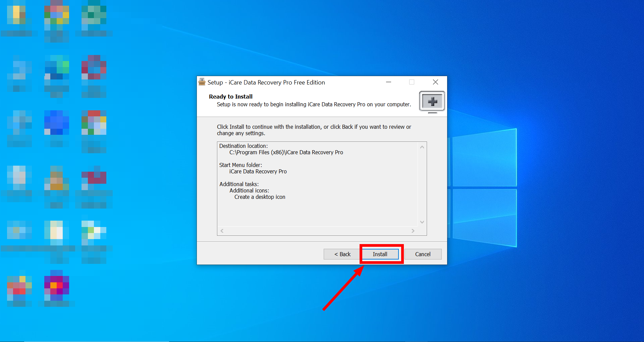Click the scrollbar up arrow
Screen dimensions: 644x342
[422, 147]
